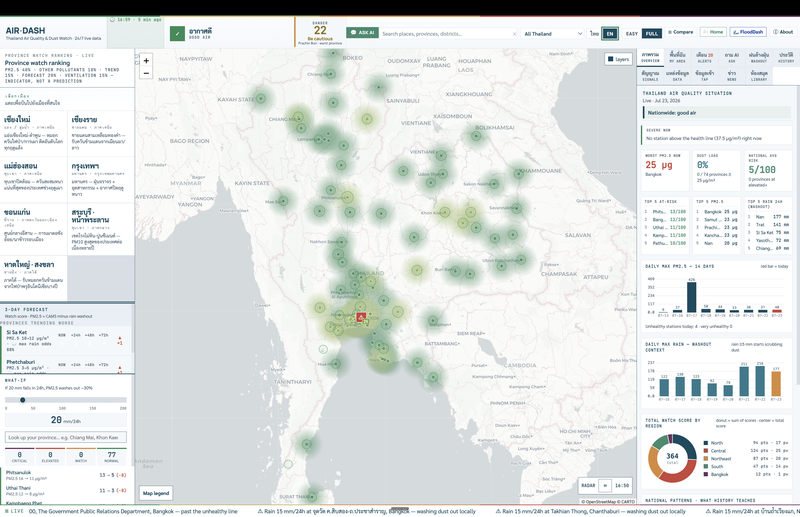Open the Washout tab
Screen dimensions: 800x517
pyautogui.click(x=759, y=57)
